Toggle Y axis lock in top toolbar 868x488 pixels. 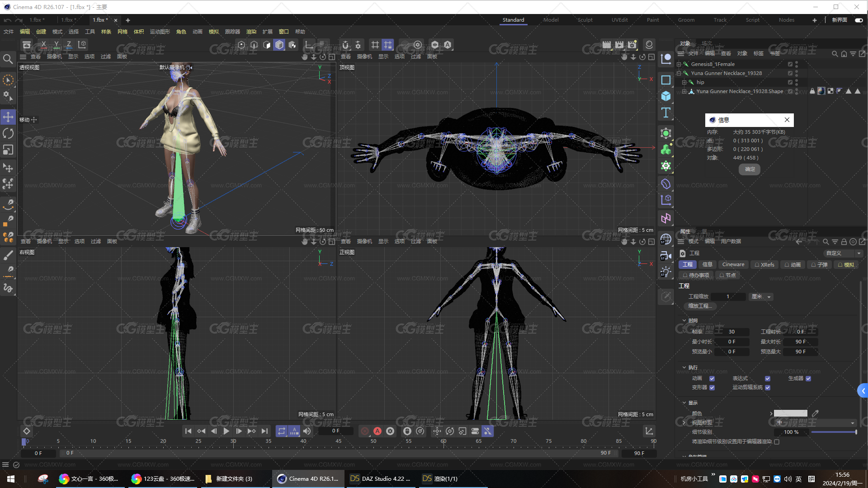(56, 45)
